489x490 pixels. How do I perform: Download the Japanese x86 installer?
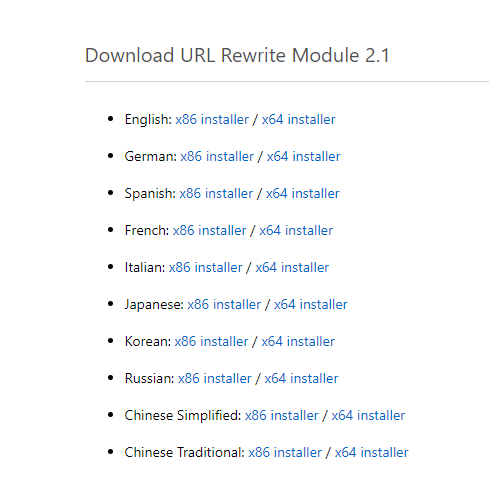[x=224, y=304]
